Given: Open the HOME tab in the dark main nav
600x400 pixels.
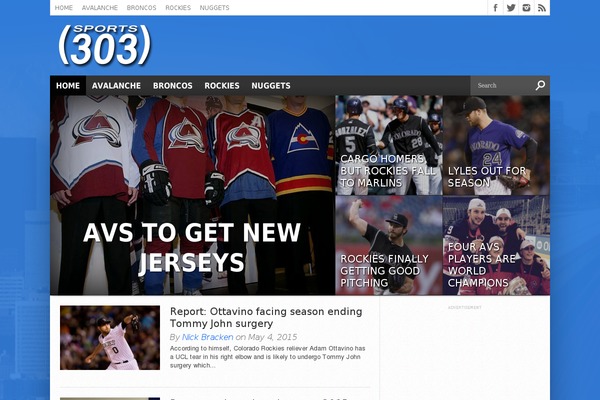Looking at the screenshot, I should (68, 86).
